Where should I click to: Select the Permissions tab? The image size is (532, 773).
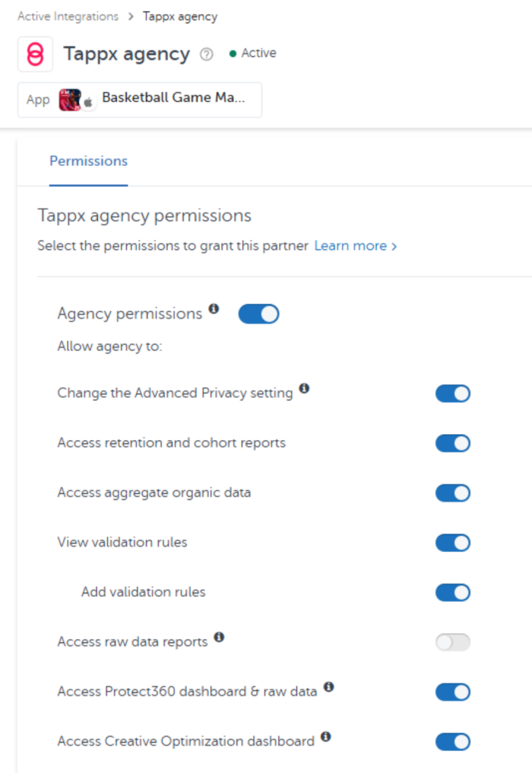click(x=89, y=161)
